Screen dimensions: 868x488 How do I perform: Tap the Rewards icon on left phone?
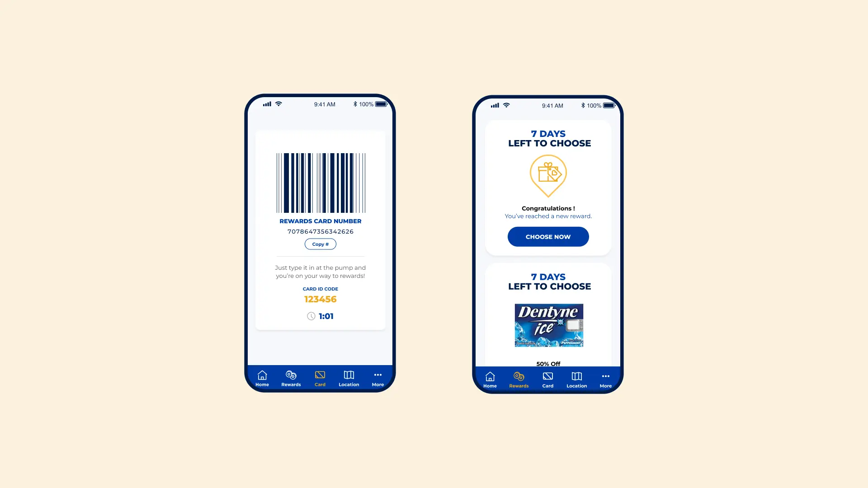(290, 378)
